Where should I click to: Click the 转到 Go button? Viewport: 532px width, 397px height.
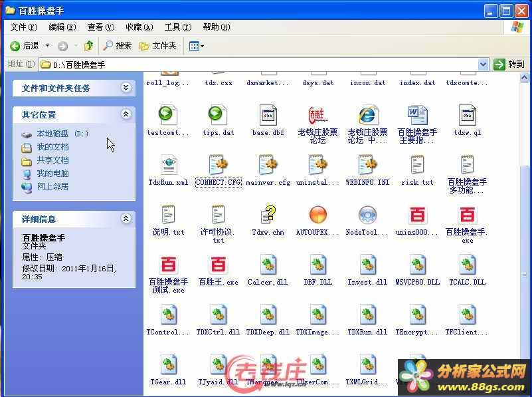point(509,65)
